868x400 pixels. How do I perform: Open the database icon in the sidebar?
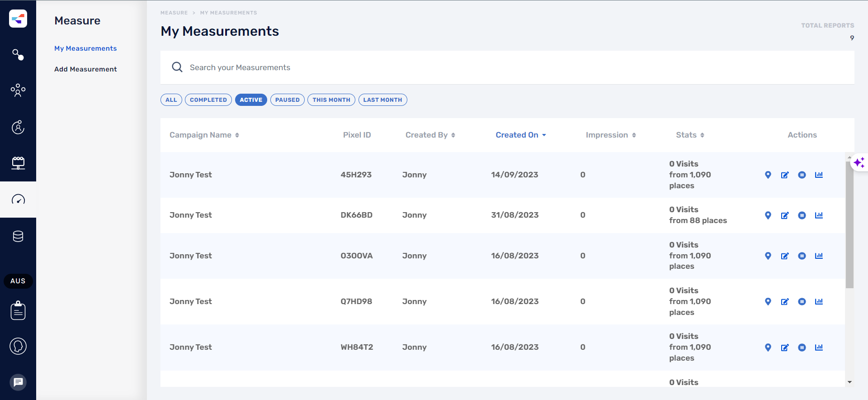(x=18, y=236)
